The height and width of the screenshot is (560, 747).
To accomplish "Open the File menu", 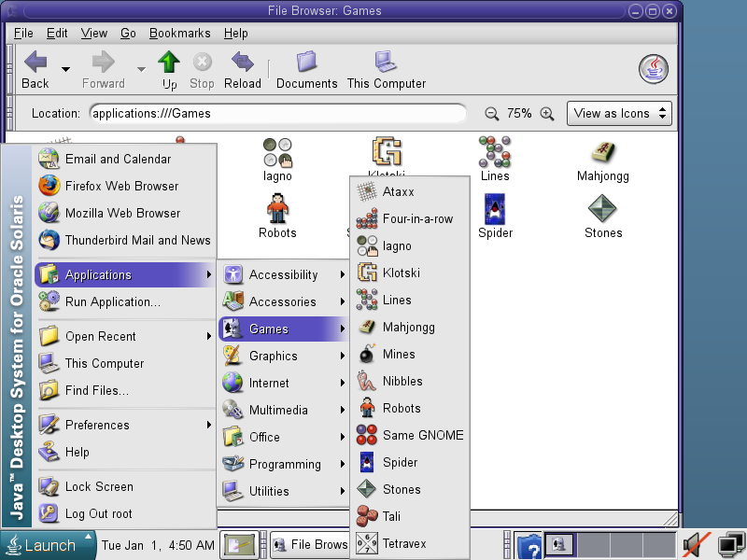I will (23, 34).
